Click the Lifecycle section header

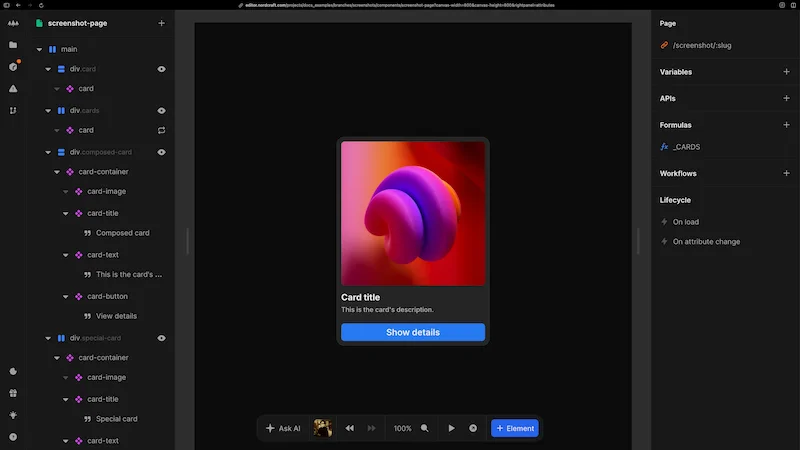(x=675, y=200)
